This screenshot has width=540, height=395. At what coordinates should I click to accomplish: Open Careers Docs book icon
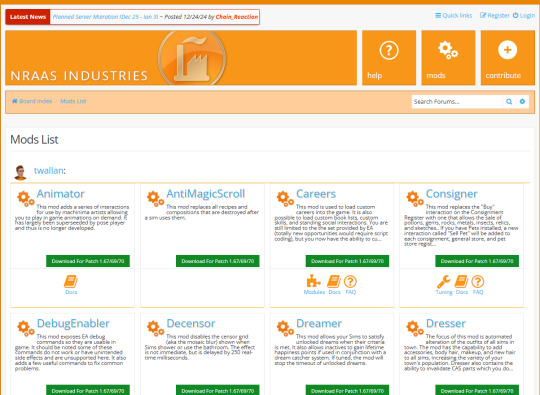(334, 282)
